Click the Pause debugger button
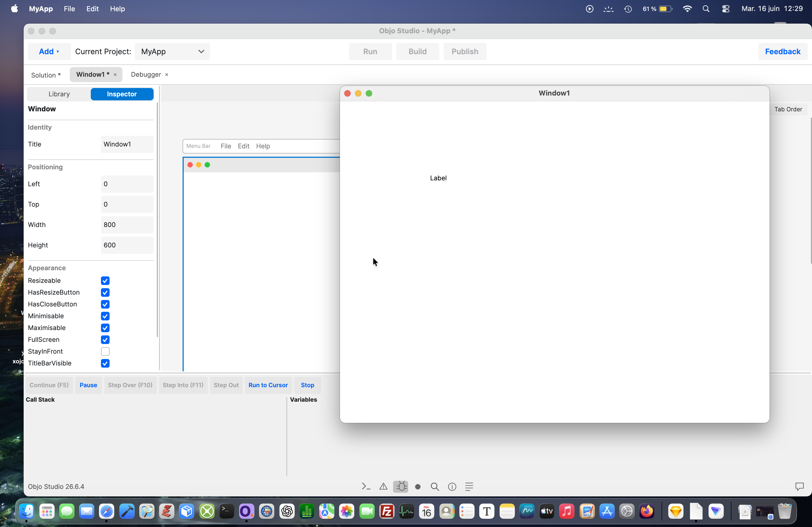This screenshot has height=527, width=812. (x=88, y=385)
